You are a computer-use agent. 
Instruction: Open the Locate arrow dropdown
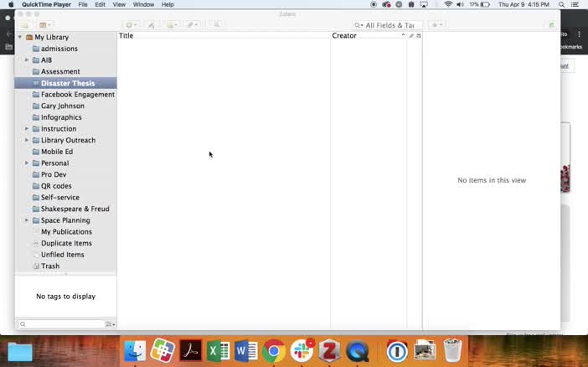(437, 25)
